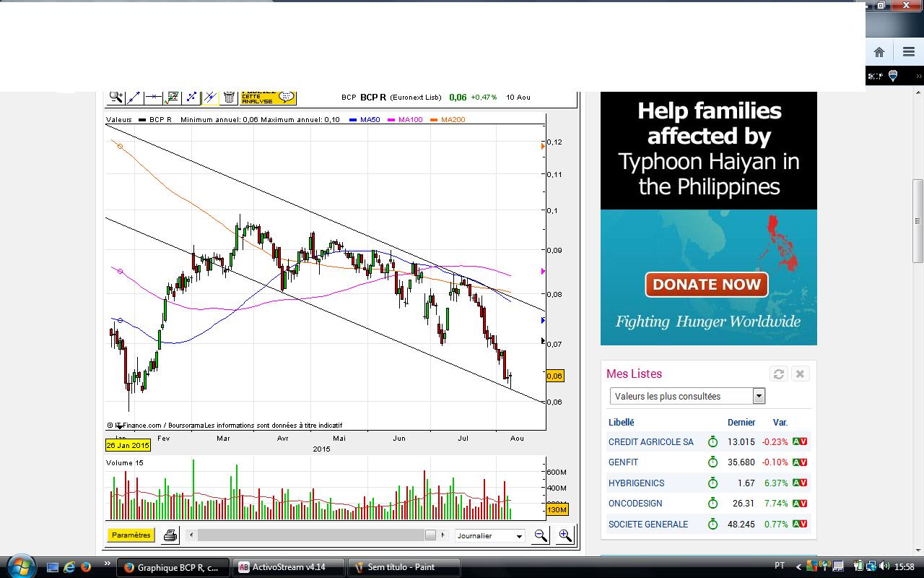Viewport: 924px width, 578px height.
Task: Click the printer icon to print chart
Action: point(170,535)
